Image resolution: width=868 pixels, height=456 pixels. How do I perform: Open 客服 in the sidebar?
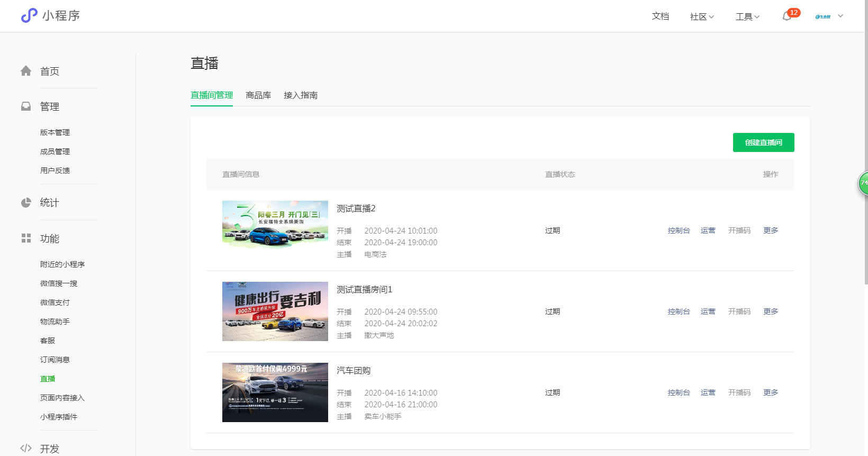[48, 341]
